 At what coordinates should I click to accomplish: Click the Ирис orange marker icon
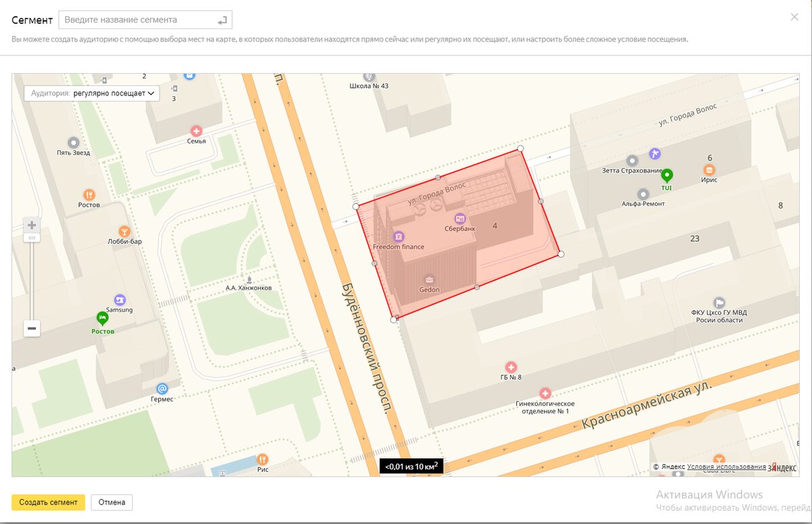(x=709, y=169)
